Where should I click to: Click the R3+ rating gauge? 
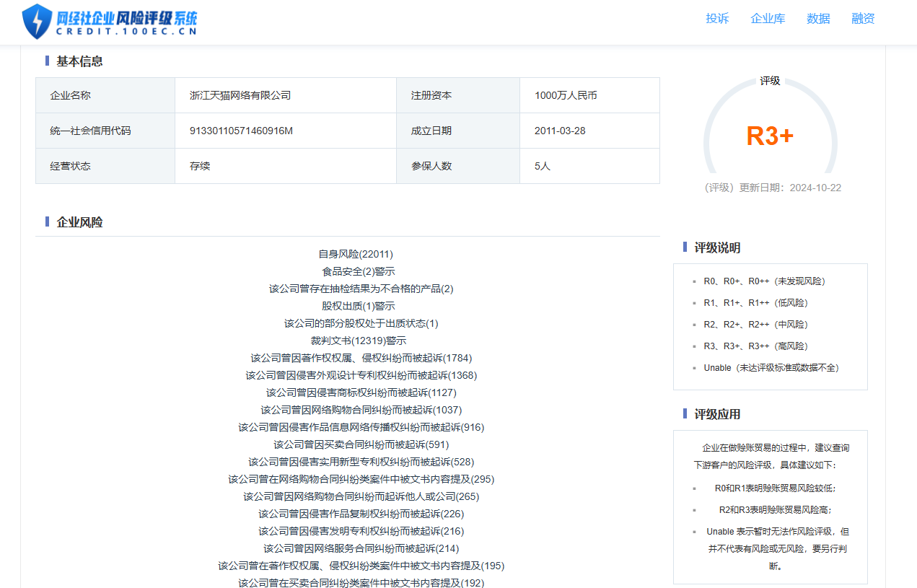pos(770,136)
